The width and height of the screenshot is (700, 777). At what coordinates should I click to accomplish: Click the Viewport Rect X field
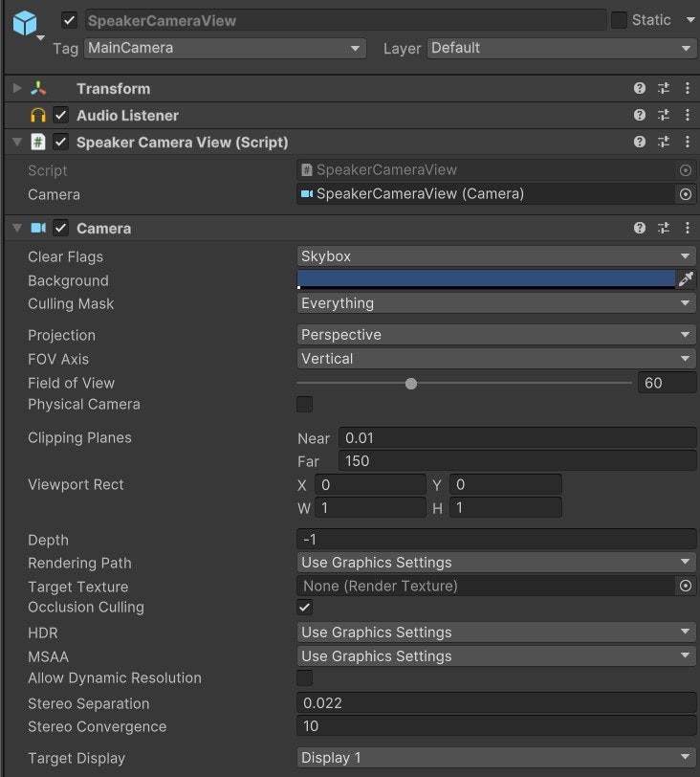pyautogui.click(x=370, y=484)
